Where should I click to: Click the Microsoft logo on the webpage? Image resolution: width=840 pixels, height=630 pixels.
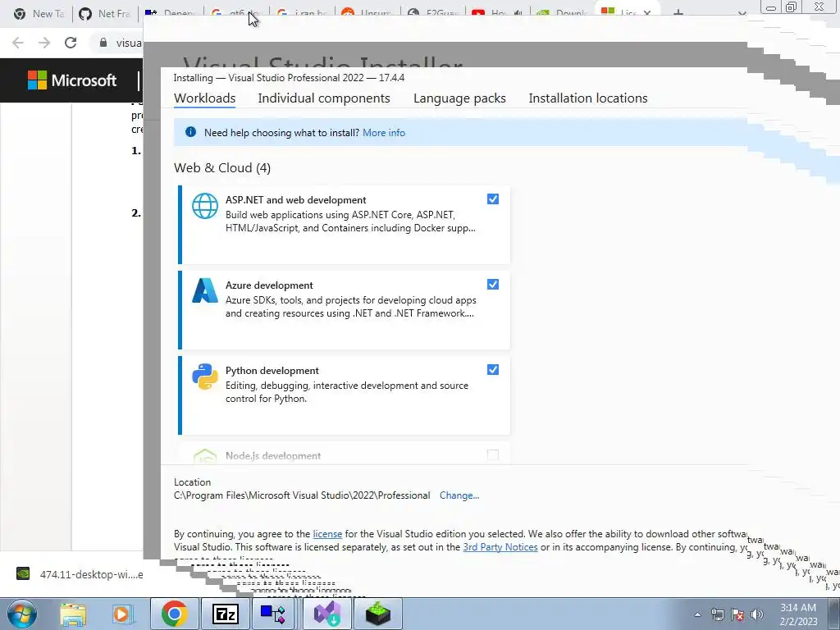coord(72,80)
